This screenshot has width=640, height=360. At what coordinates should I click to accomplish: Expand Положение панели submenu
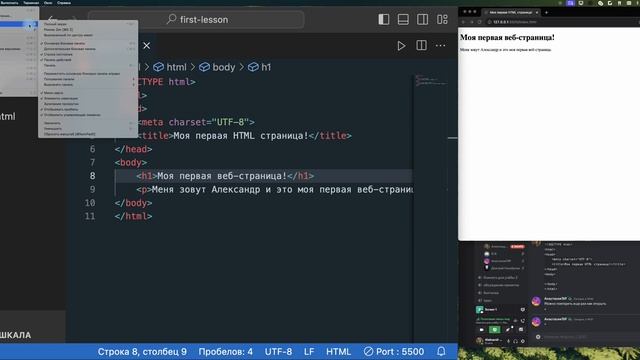88,79
